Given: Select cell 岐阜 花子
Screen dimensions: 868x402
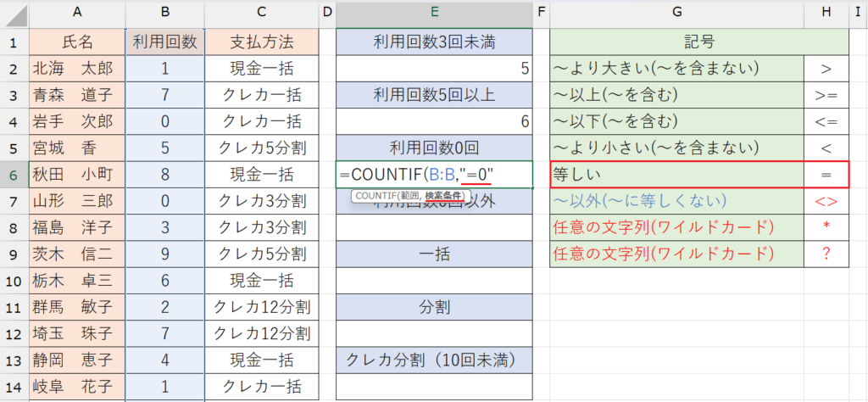Looking at the screenshot, I should (x=77, y=388).
